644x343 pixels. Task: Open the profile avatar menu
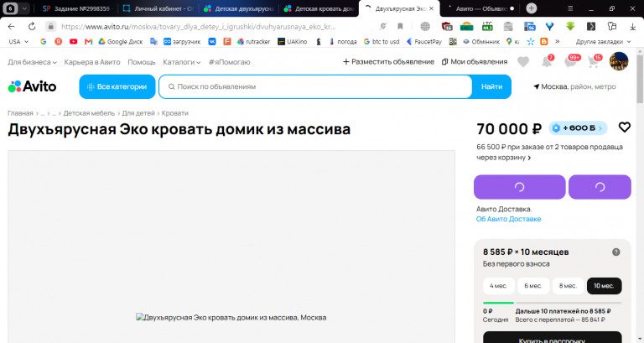click(619, 61)
